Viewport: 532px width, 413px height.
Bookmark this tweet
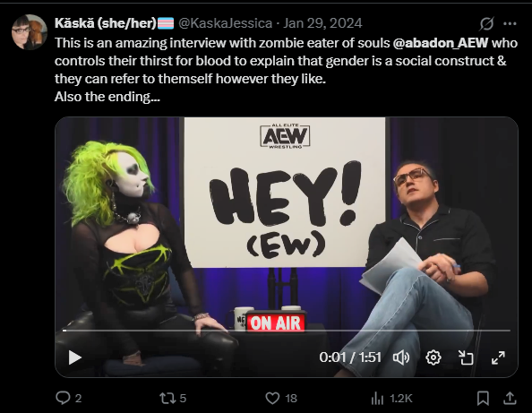(x=483, y=398)
